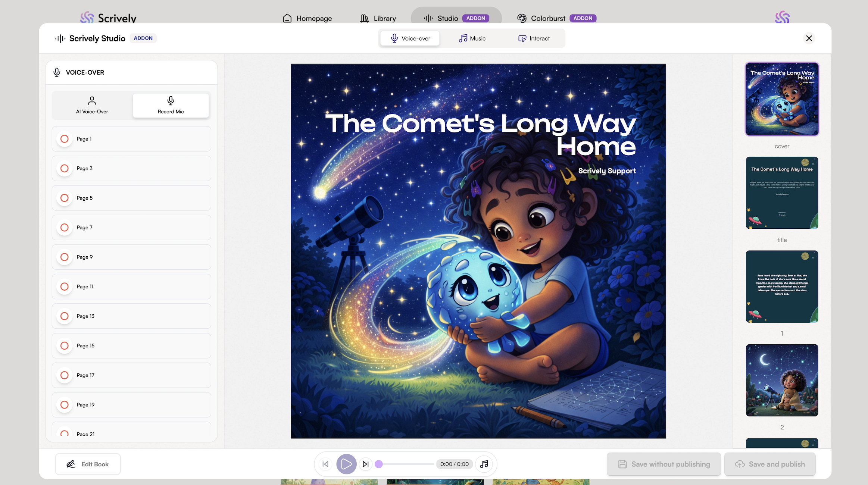
Task: Click the music note icon beside timer
Action: pyautogui.click(x=484, y=464)
